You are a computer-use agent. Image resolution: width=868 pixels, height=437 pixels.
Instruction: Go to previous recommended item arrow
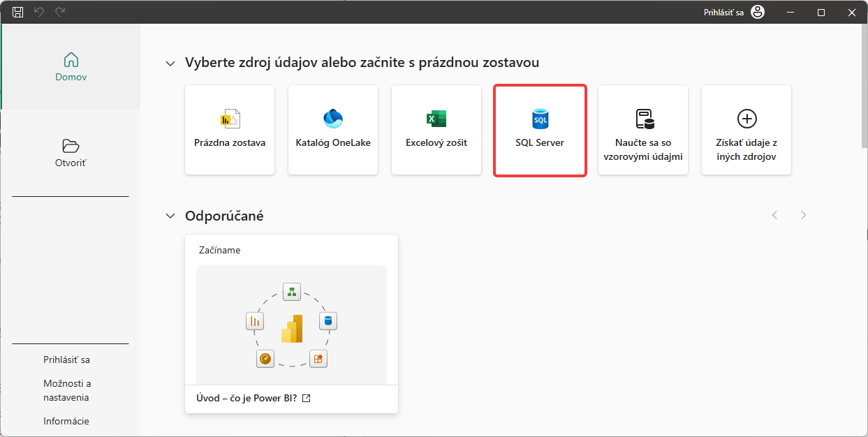[774, 215]
